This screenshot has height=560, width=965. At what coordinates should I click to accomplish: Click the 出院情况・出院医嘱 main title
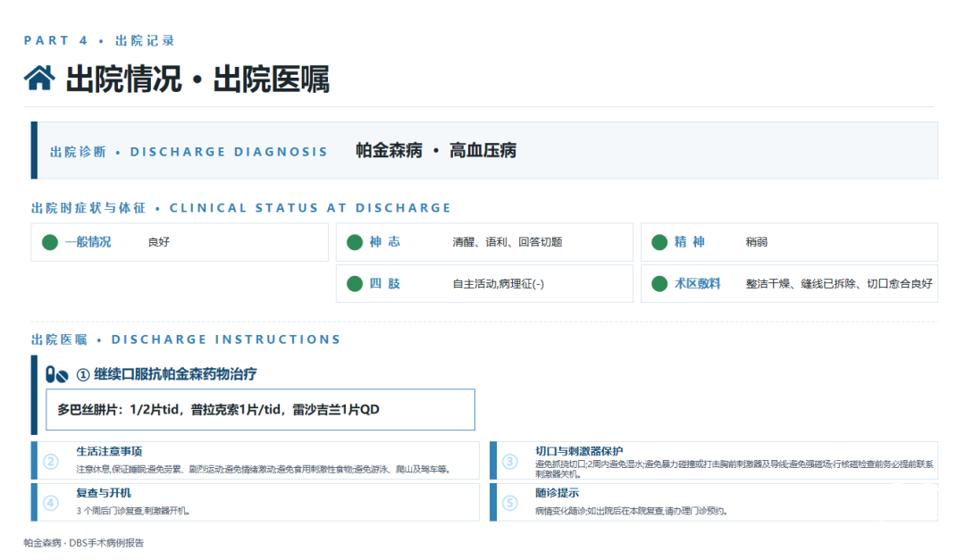(x=197, y=79)
